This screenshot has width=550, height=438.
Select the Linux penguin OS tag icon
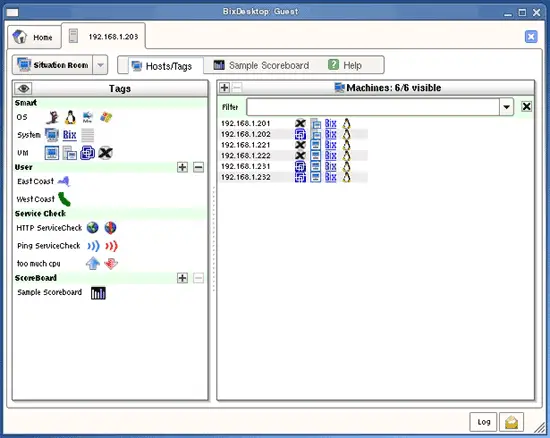point(70,117)
